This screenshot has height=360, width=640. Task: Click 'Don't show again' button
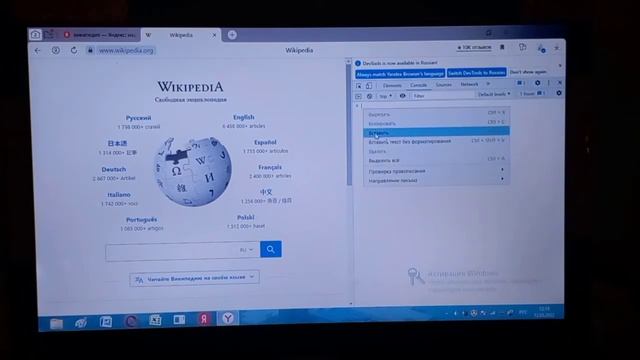[x=527, y=72]
